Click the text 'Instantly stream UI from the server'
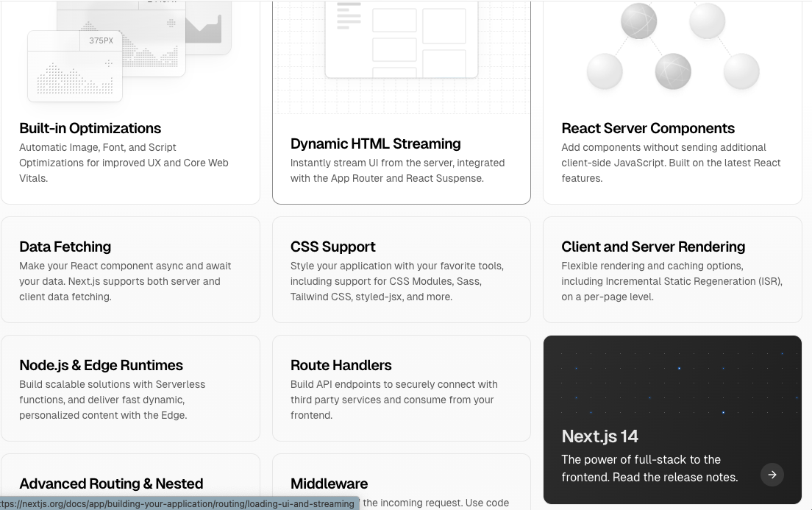Viewport: 812px width, 510px height. (371, 163)
